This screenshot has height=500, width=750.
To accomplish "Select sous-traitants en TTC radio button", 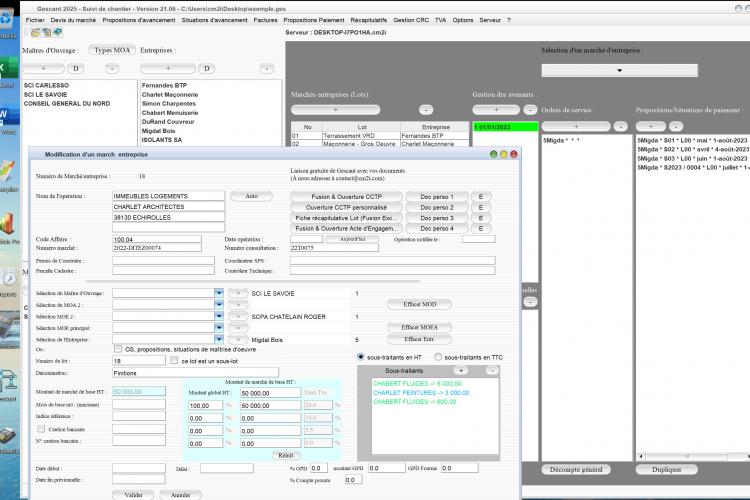I will click(438, 357).
